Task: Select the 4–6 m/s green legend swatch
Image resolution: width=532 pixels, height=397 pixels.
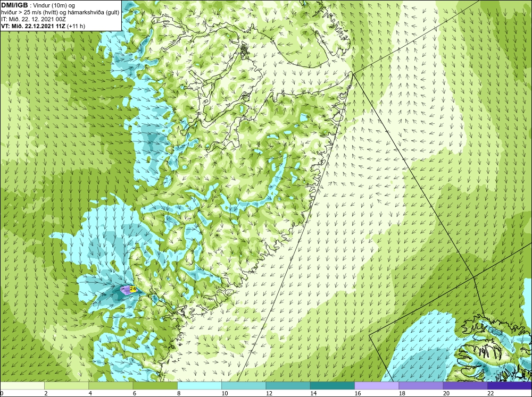Action: (x=111, y=386)
